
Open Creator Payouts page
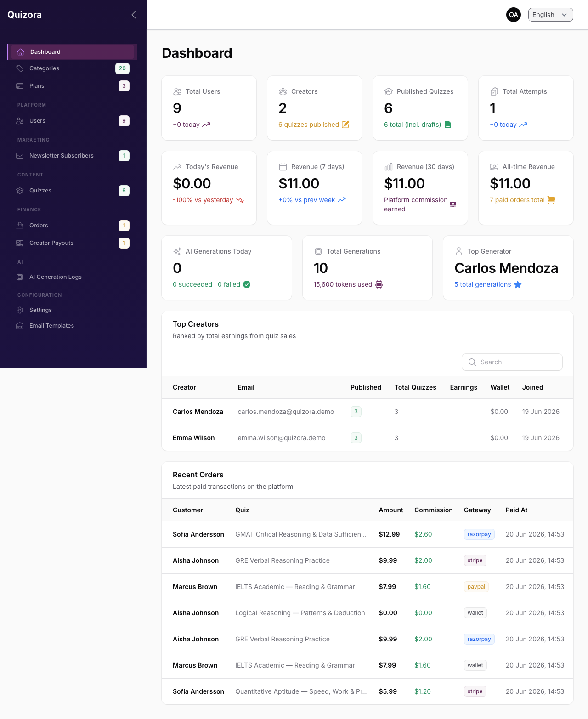point(72,243)
